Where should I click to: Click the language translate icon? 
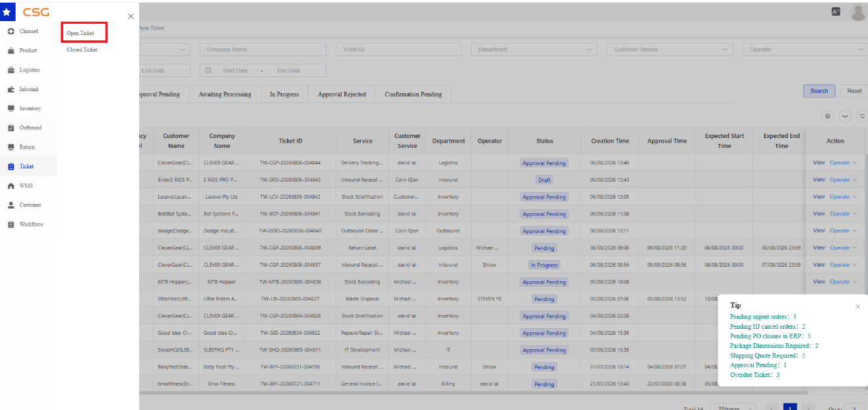tap(836, 11)
